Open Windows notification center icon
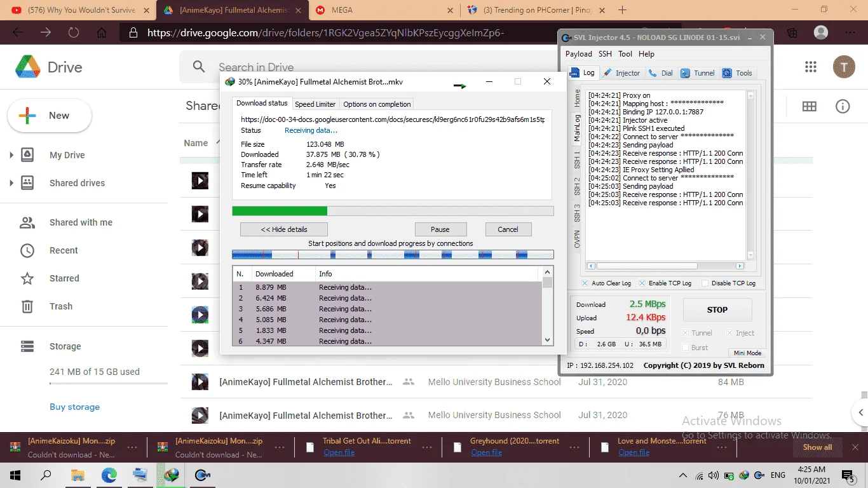Viewport: 868px width, 488px height. coord(848,475)
